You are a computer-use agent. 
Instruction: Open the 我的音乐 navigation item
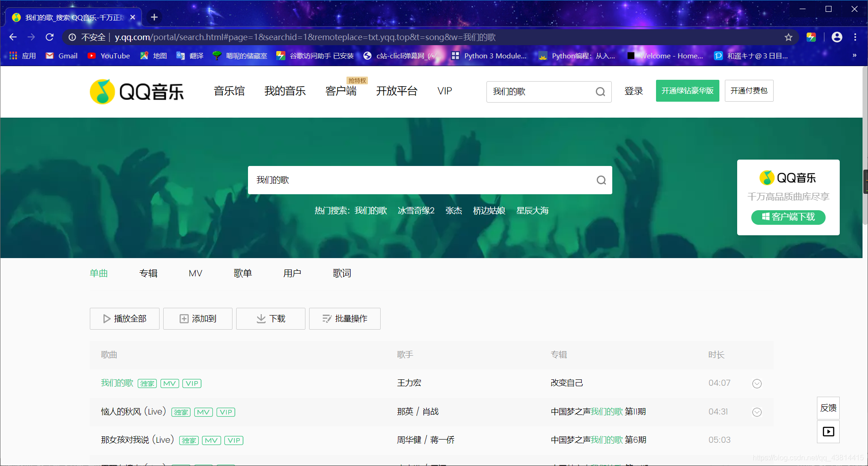tap(285, 91)
